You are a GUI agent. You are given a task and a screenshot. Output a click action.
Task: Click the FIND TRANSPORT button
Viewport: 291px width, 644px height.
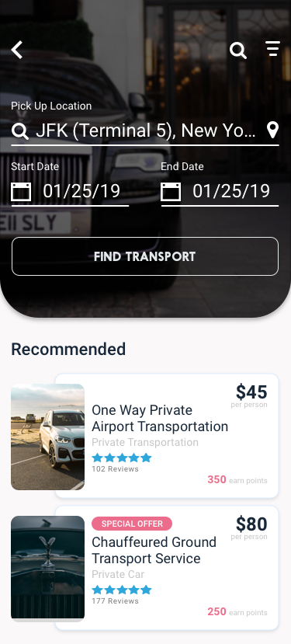[x=145, y=256]
